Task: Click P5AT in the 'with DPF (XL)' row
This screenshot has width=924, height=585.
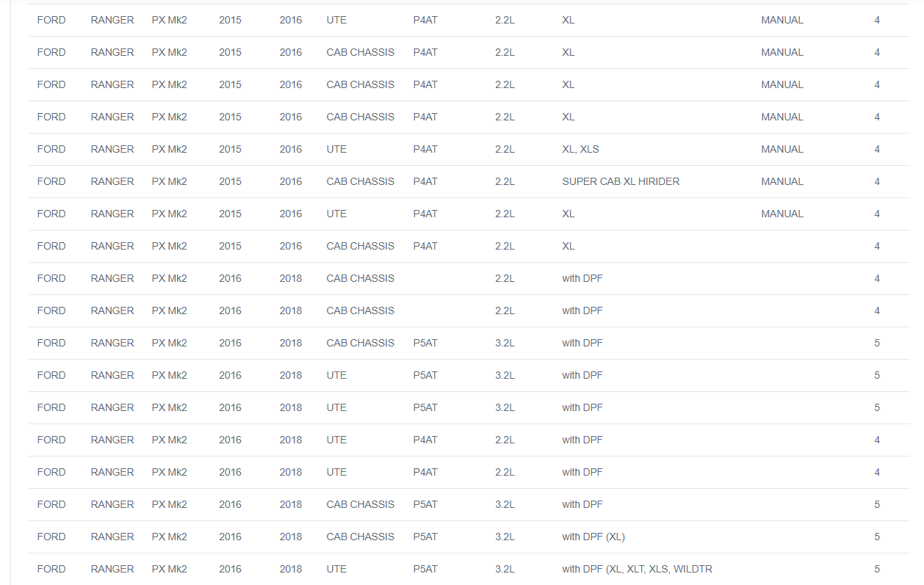Action: [x=425, y=537]
